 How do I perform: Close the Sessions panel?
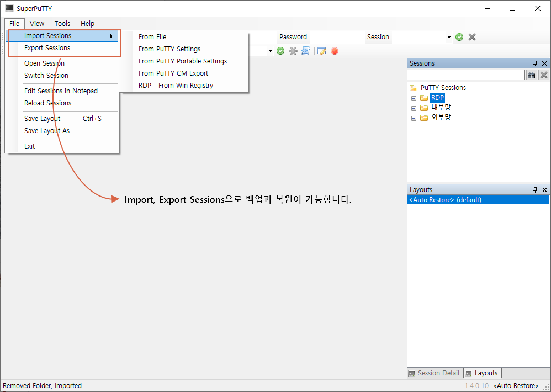click(545, 63)
